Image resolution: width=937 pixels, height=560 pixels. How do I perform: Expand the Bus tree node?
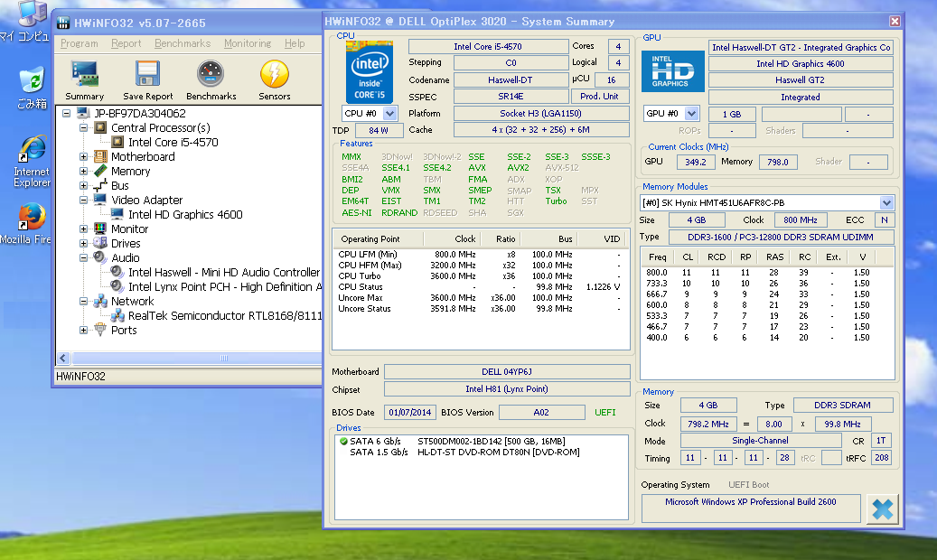[84, 185]
